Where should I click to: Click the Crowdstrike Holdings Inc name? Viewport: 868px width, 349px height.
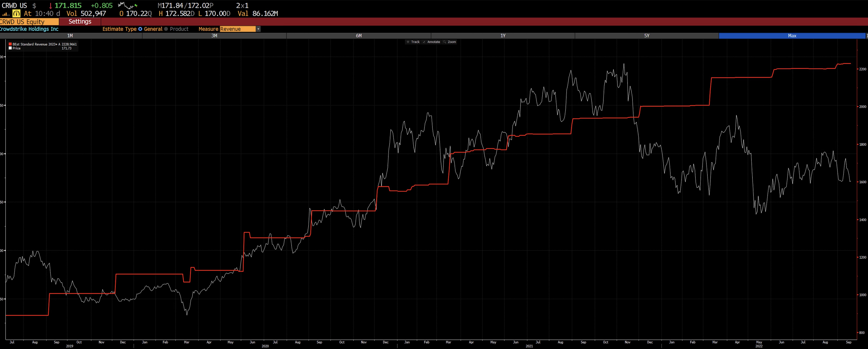(x=29, y=29)
